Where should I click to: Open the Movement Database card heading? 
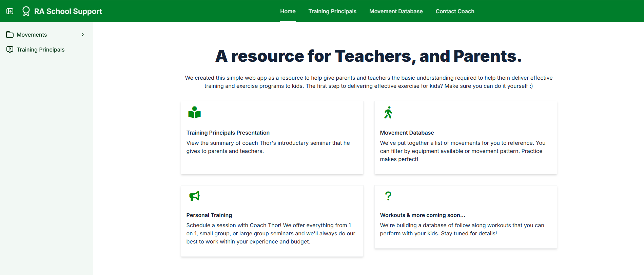pyautogui.click(x=407, y=133)
